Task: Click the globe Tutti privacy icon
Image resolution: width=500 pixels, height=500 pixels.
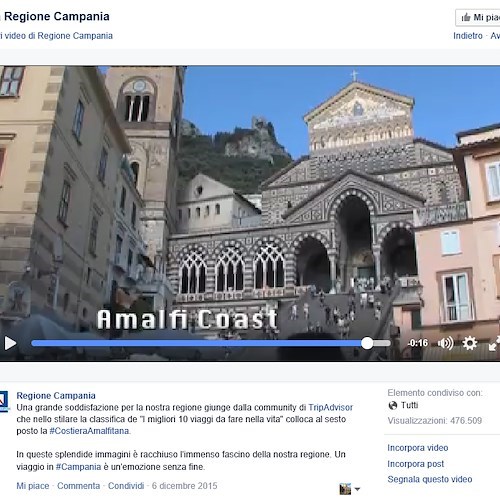Action: point(393,405)
